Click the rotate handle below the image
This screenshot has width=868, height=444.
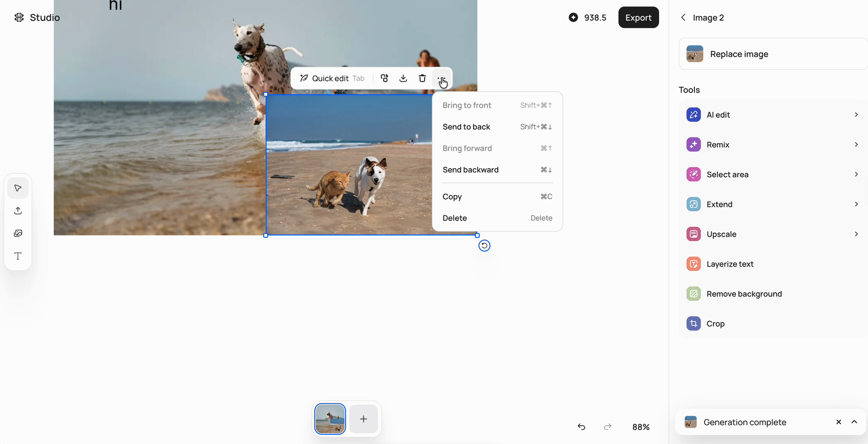484,246
